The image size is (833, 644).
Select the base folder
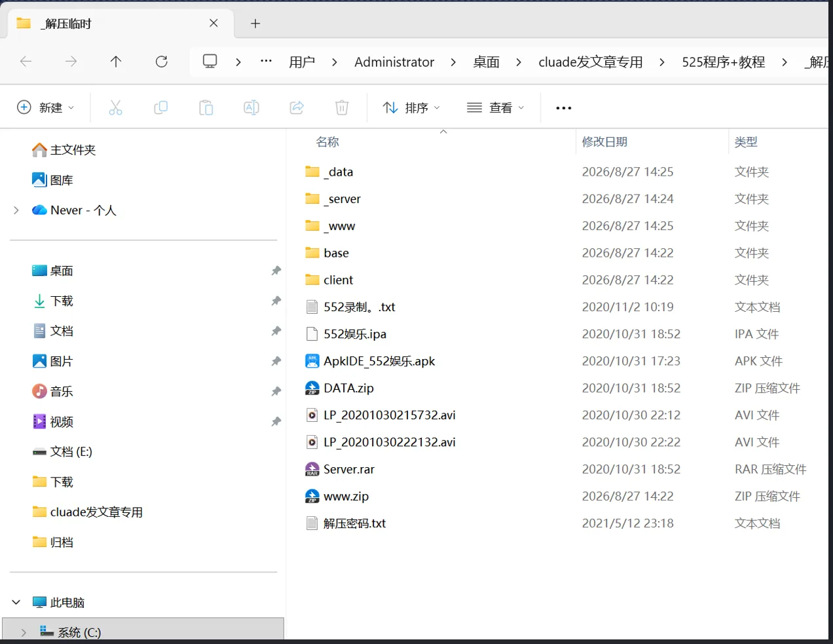coord(327,253)
